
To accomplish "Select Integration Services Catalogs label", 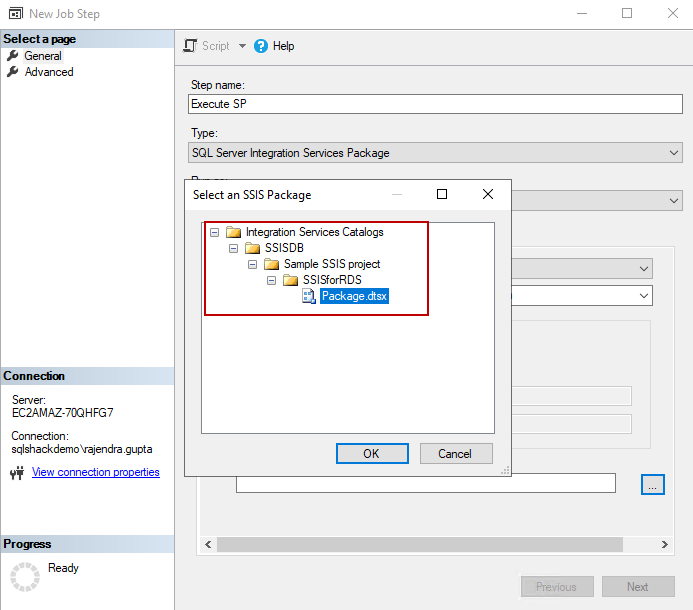I will (x=315, y=232).
